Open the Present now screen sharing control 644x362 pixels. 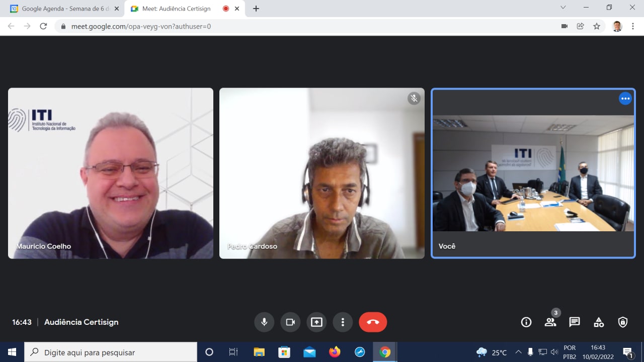click(316, 322)
